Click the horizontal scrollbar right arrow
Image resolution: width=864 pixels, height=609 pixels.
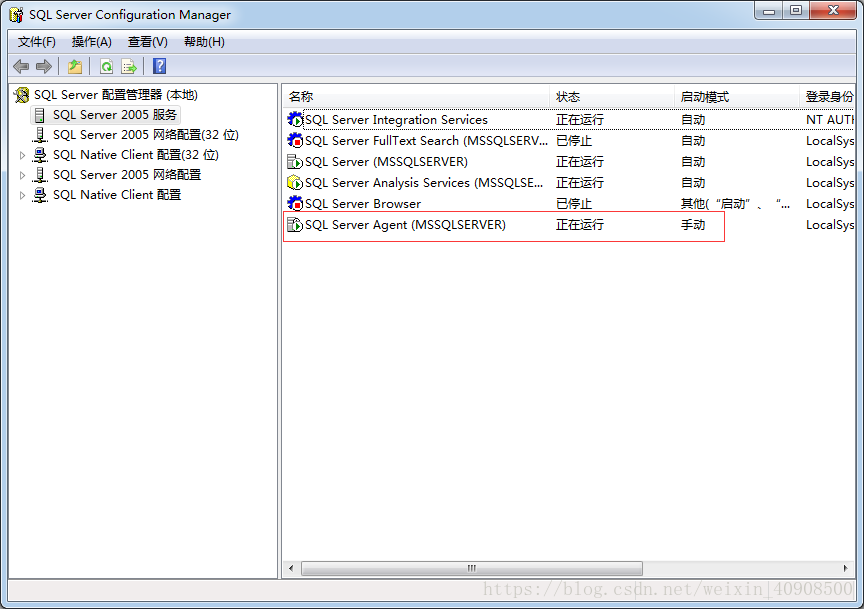click(x=846, y=568)
